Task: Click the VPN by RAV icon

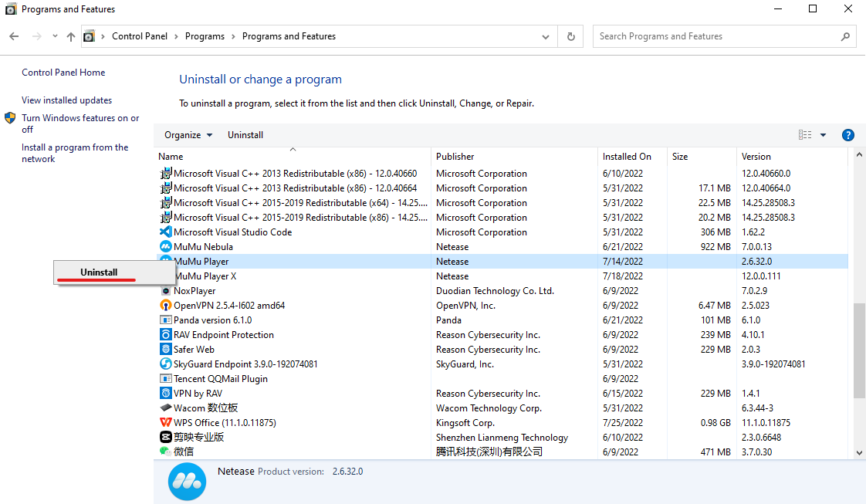Action: point(165,393)
